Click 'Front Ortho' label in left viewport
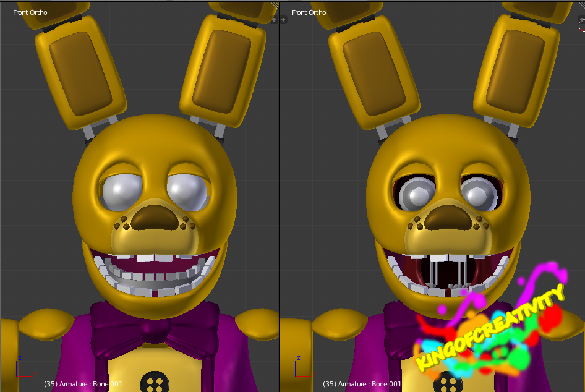The width and height of the screenshot is (585, 392). coord(30,12)
